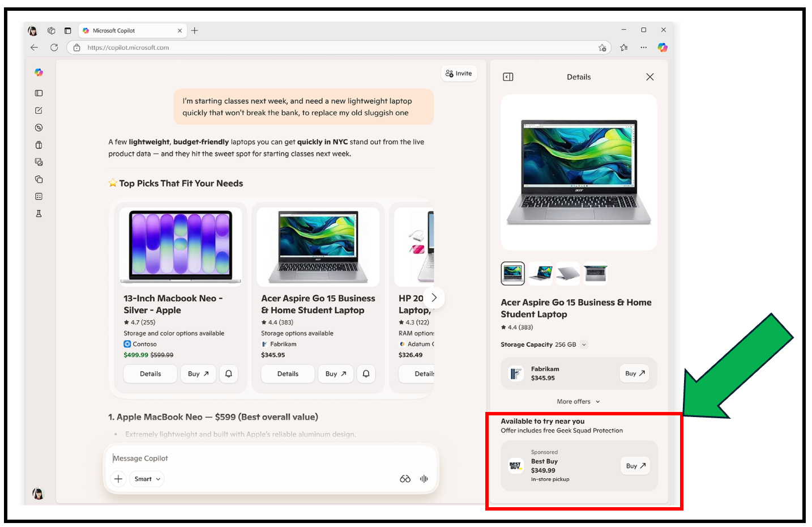Screen dimensions: 812x527
Task: Go back with the browser back arrow
Action: (x=34, y=48)
